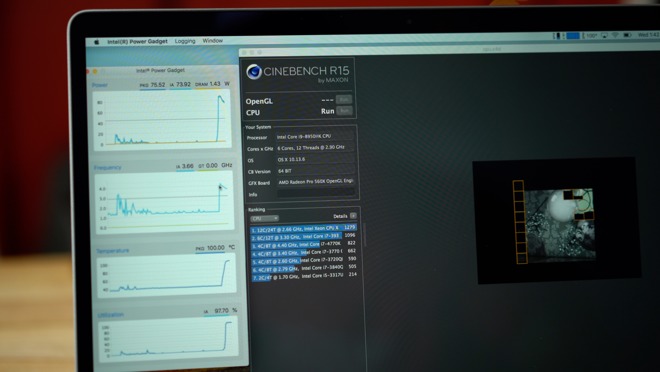
Task: Click the Details button in Ranking
Action: click(353, 216)
